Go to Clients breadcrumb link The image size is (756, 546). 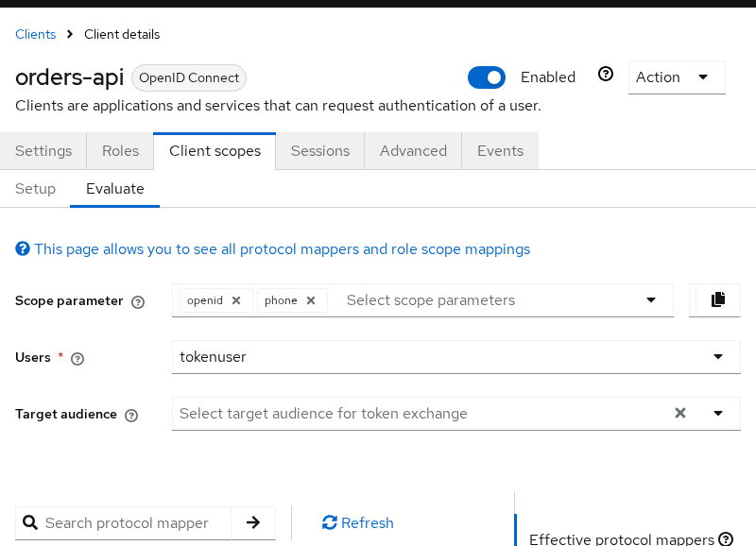tap(36, 34)
